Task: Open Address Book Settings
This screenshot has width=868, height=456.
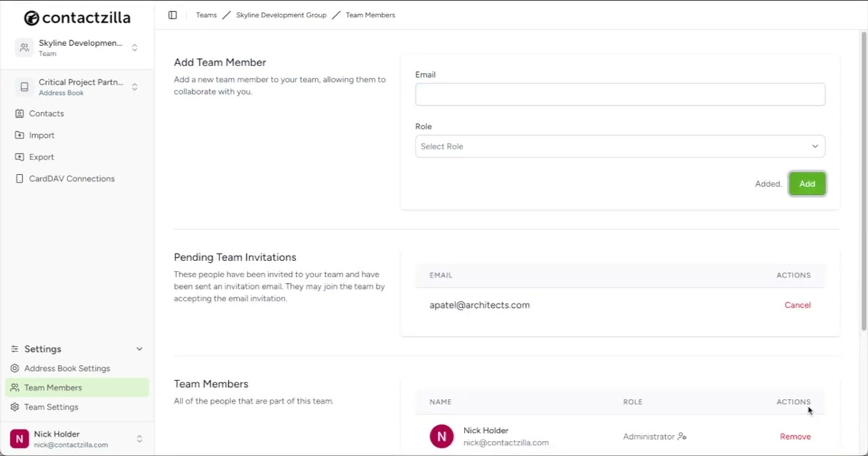Action: pos(67,368)
